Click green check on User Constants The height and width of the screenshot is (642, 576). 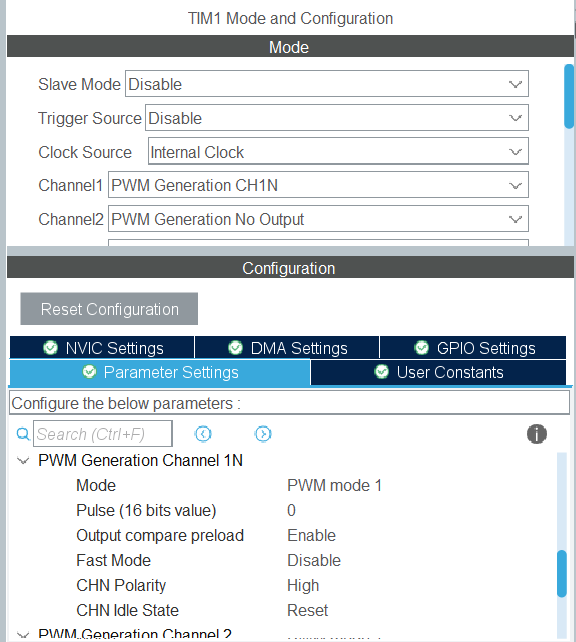click(x=382, y=372)
